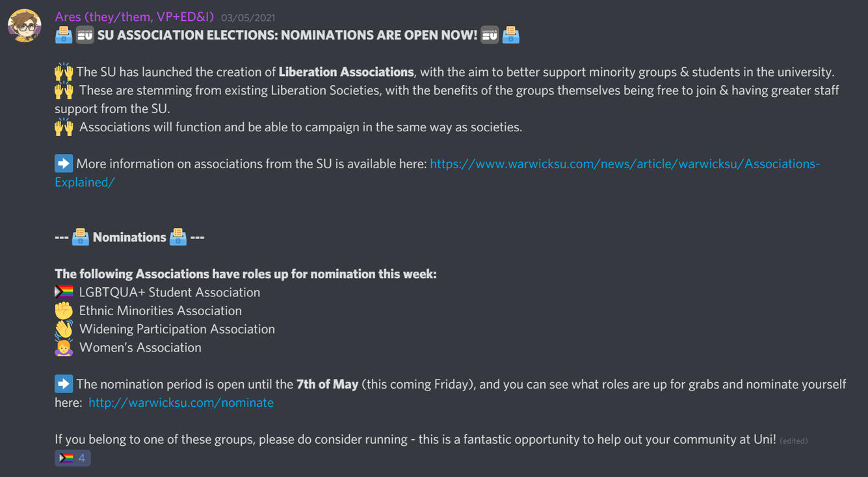868x477 pixels.
Task: Click the raised hands emoji before 'The SU has launched'
Action: 64,72
